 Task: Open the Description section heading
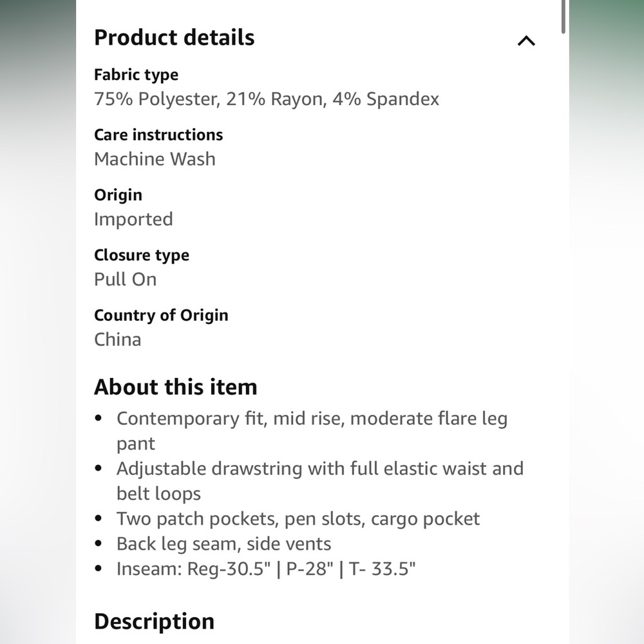(x=154, y=621)
